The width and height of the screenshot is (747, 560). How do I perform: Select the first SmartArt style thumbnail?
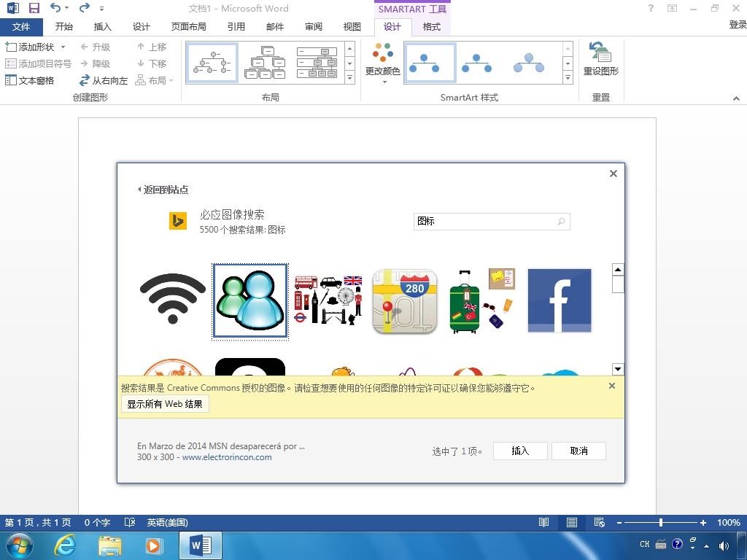(x=430, y=63)
